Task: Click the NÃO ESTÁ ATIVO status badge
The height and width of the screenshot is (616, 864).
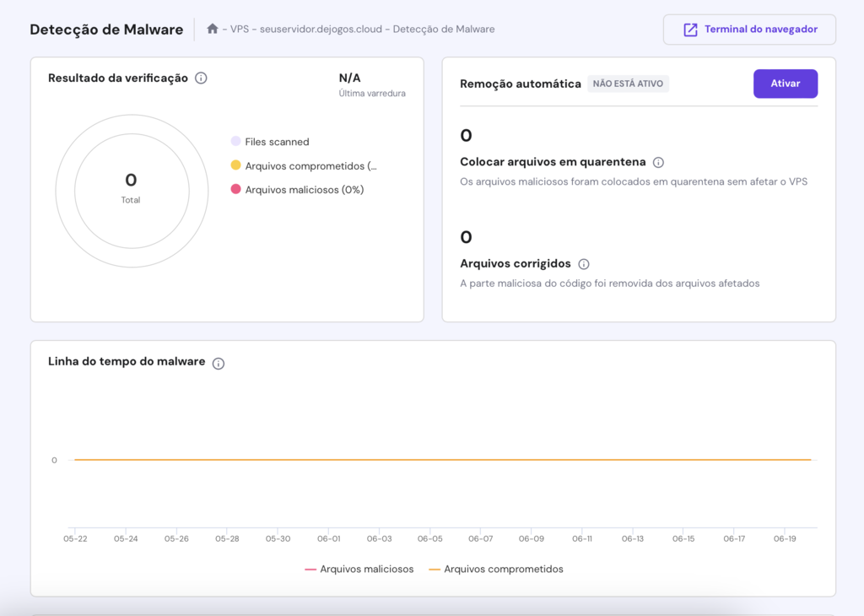Action: point(629,84)
